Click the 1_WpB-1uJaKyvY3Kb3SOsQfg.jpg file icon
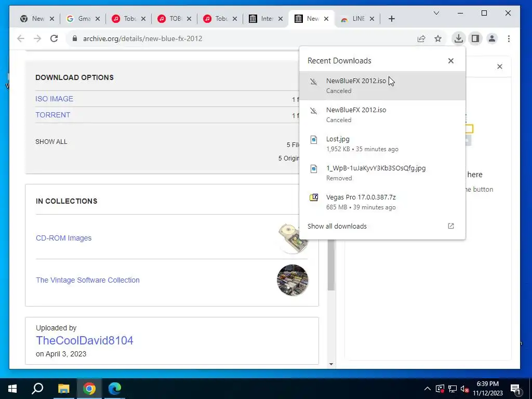The width and height of the screenshot is (532, 399). tap(314, 169)
